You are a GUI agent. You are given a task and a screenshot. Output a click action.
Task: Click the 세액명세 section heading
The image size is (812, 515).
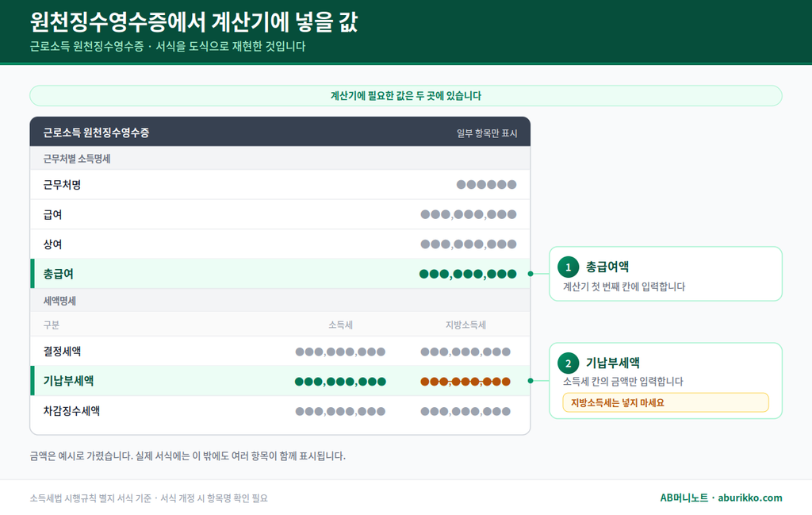point(59,301)
